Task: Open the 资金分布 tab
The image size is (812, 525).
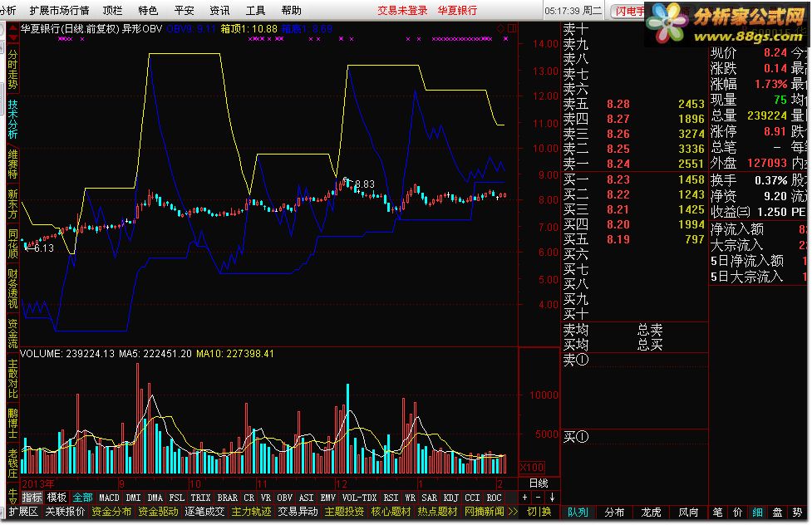Action: [x=111, y=512]
